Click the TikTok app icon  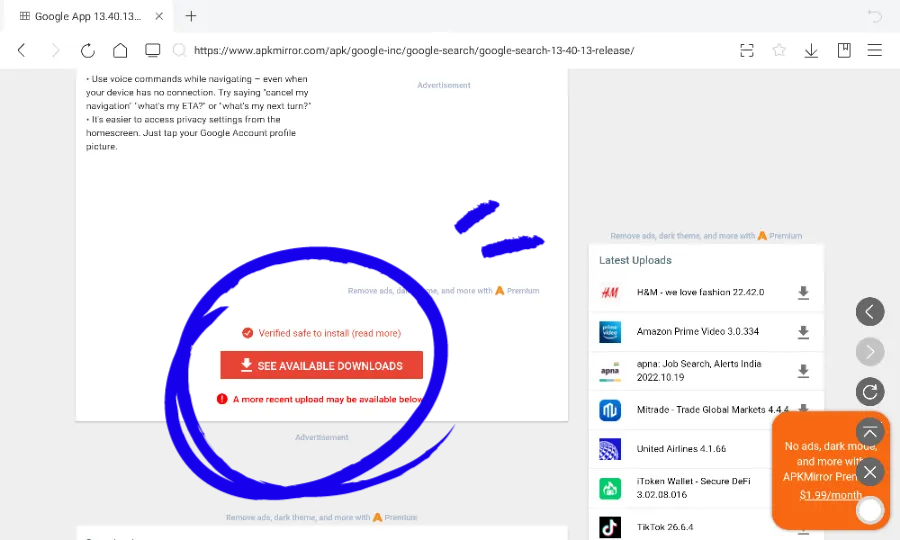[x=610, y=527]
